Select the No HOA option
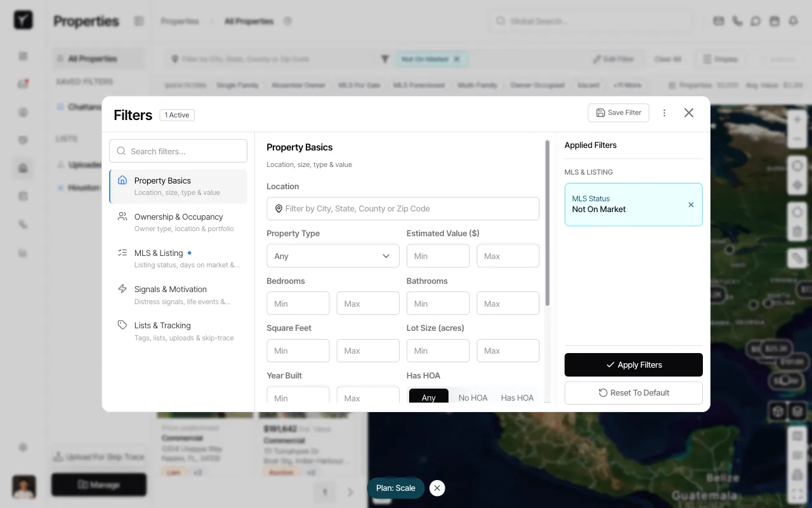The image size is (812, 508). click(x=473, y=397)
